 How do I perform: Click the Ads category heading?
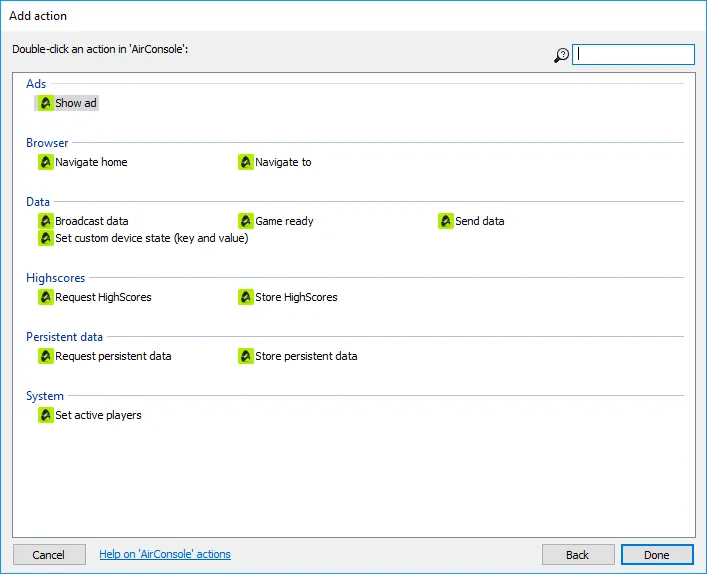pyautogui.click(x=36, y=84)
